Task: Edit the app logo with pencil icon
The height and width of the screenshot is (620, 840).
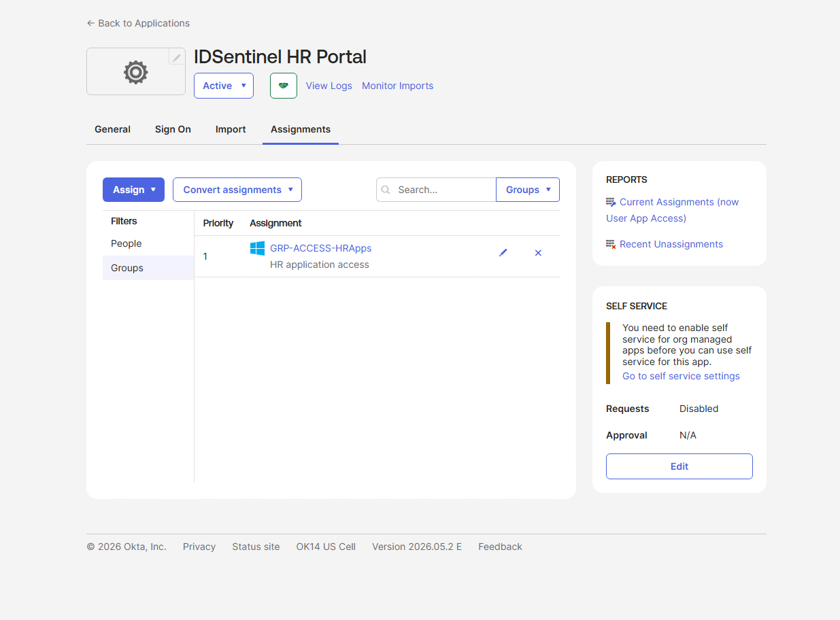Action: (x=177, y=58)
